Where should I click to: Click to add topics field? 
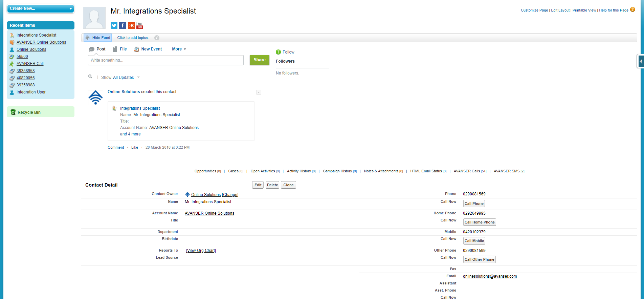click(x=133, y=38)
